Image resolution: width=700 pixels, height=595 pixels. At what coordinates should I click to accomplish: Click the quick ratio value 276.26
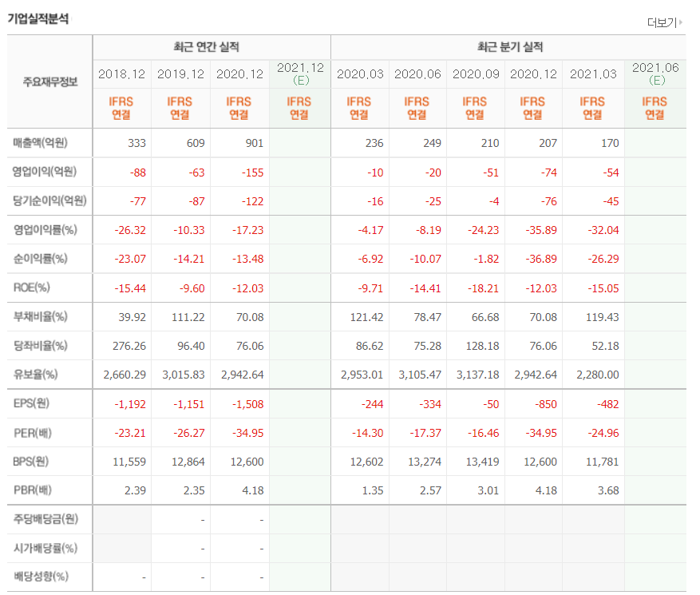(129, 346)
